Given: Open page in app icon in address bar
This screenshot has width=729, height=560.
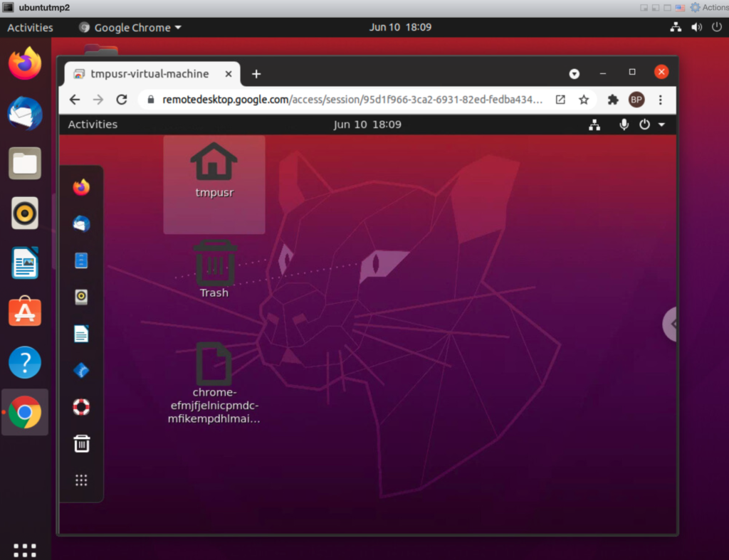Looking at the screenshot, I should [x=560, y=100].
